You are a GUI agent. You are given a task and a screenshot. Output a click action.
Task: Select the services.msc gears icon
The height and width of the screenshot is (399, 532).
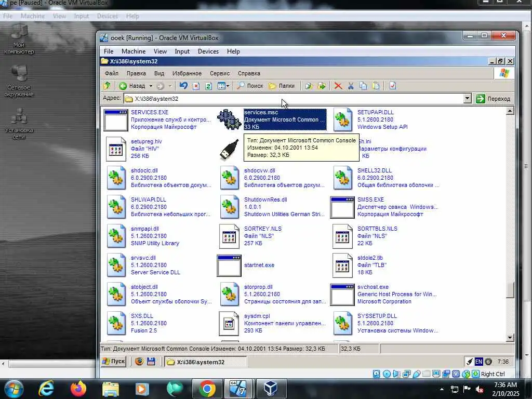coord(229,119)
